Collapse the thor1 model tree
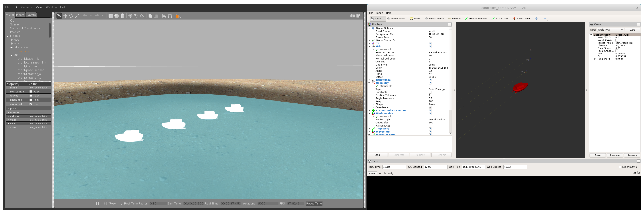Viewport: 644px width, 214px height. (x=11, y=55)
